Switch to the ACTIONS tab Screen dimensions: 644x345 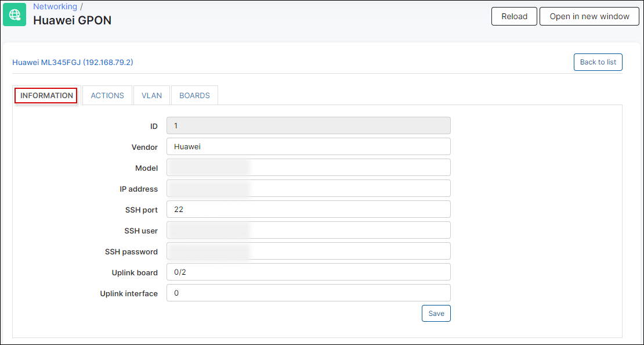107,95
